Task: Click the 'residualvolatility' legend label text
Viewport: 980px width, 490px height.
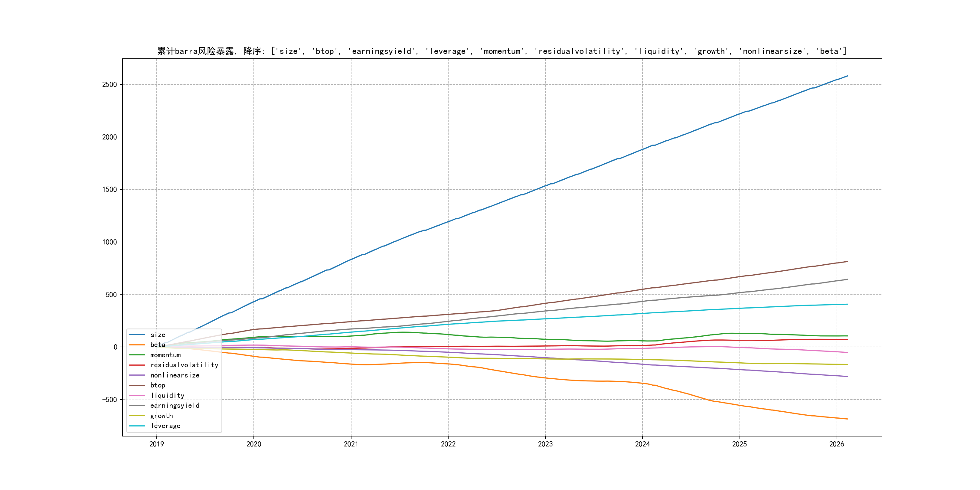Action: pos(185,365)
